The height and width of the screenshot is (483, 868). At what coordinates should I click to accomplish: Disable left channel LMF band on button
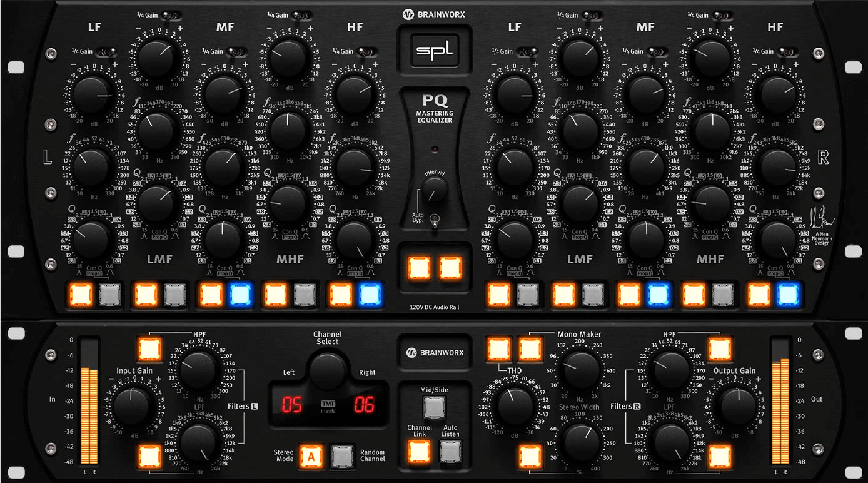pos(145,294)
